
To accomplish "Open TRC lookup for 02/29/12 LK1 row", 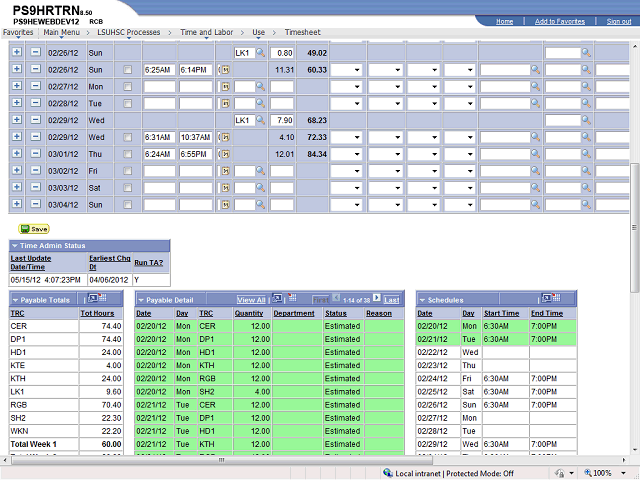I will coord(260,120).
